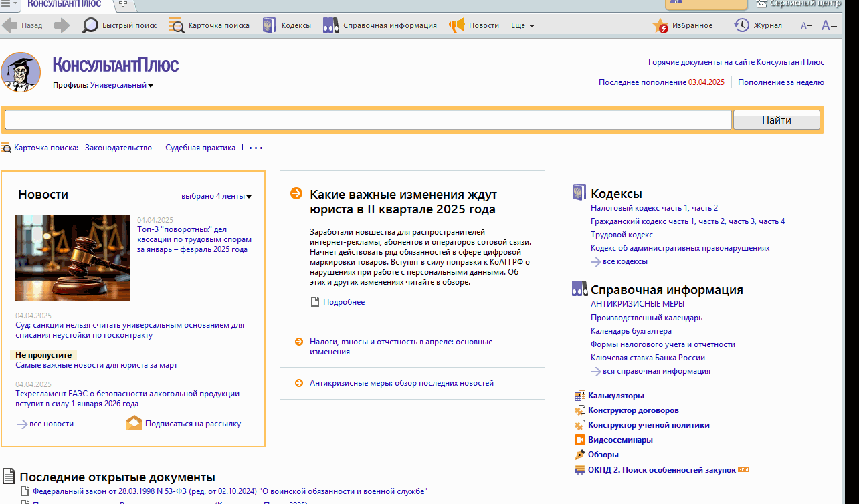Viewport: 859px width, 504px height.
Task: Open the hamburger menu in title bar
Action: click(9, 4)
